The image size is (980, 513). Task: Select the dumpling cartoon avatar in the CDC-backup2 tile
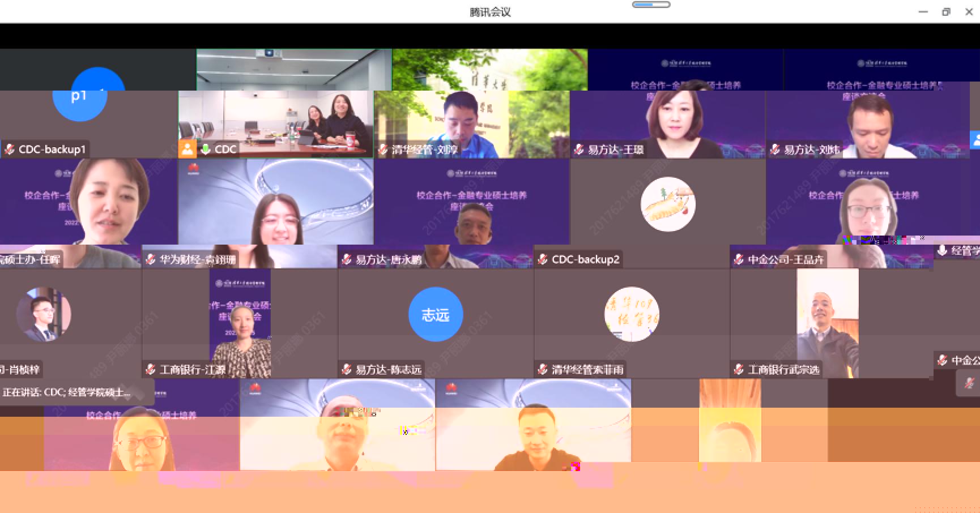tap(668, 204)
